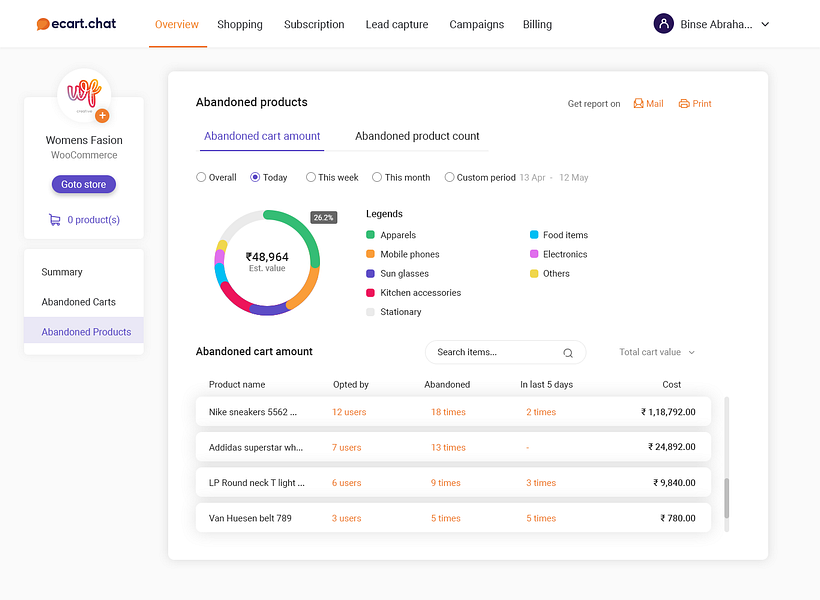Select the Overall radio button
This screenshot has width=820, height=600.
click(201, 177)
